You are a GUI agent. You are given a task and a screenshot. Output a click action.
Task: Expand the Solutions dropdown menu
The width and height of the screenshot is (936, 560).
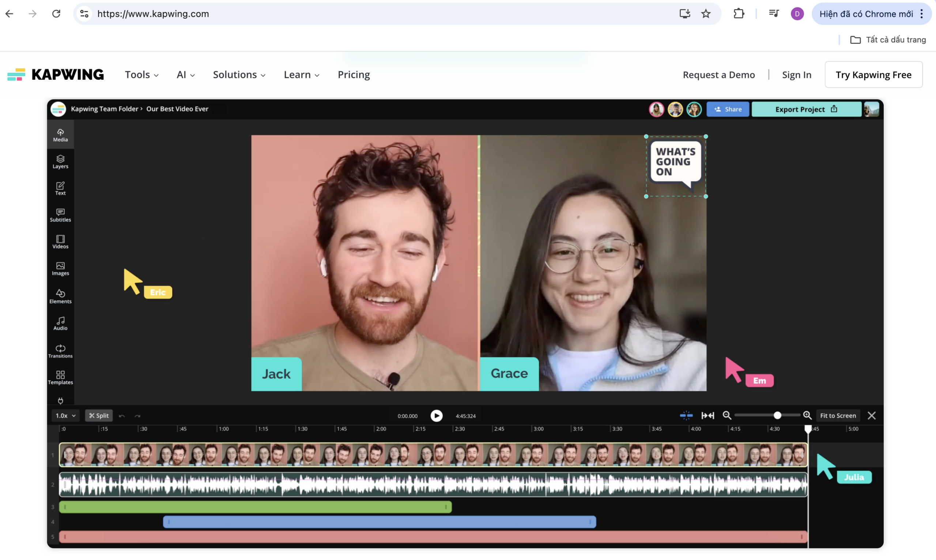click(x=239, y=75)
